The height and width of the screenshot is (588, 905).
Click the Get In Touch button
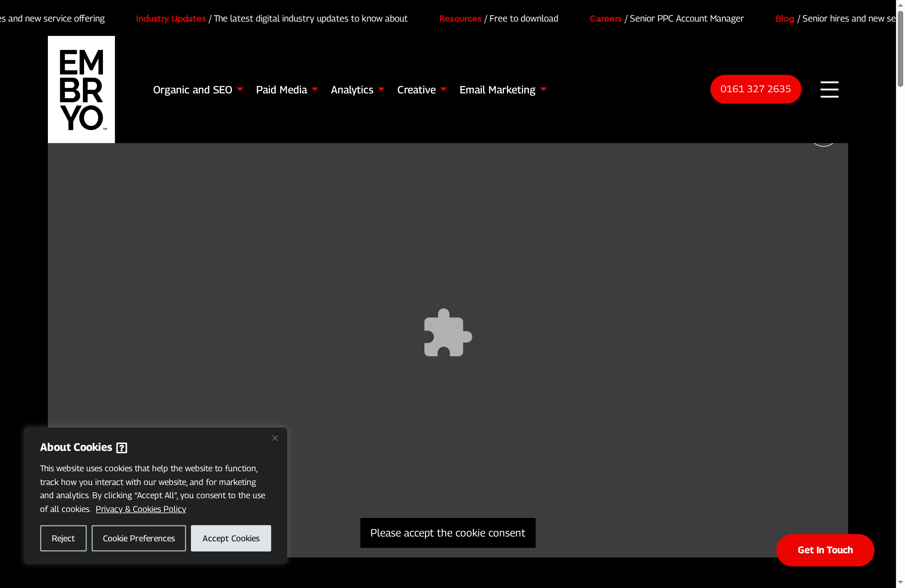pos(825,550)
